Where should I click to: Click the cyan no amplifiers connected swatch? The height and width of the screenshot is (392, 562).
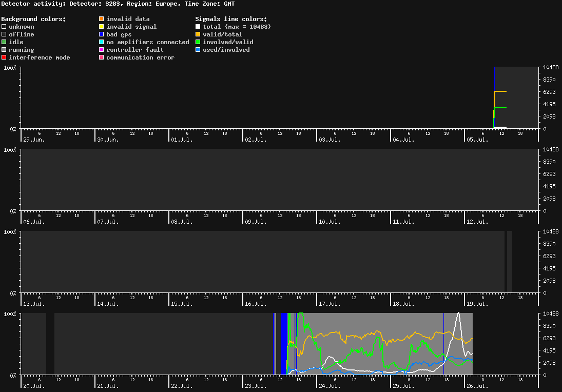(102, 42)
